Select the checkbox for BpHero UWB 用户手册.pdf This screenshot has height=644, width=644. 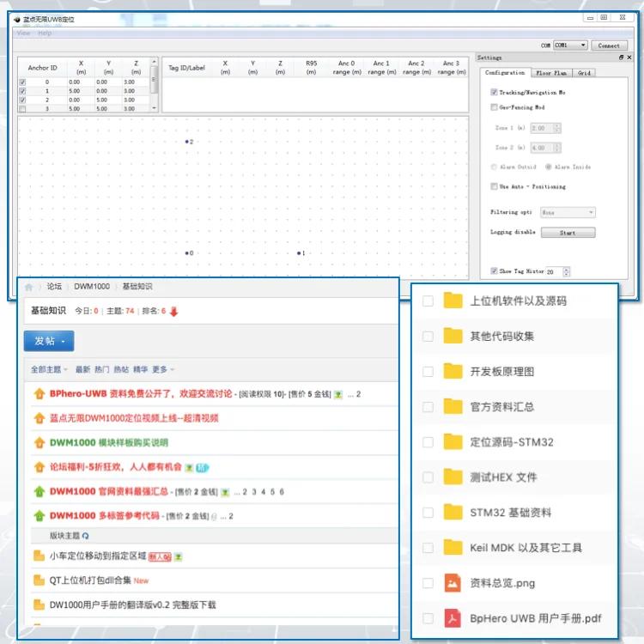point(428,618)
